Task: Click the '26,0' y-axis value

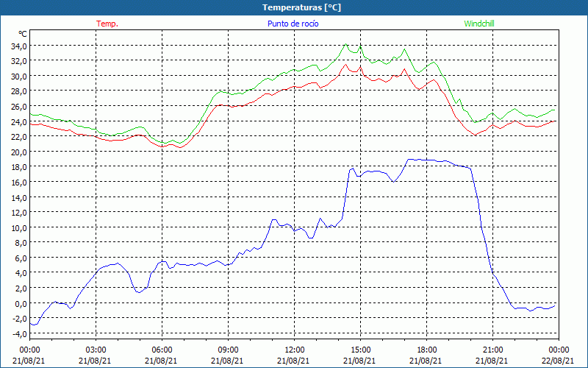Action: click(19, 107)
